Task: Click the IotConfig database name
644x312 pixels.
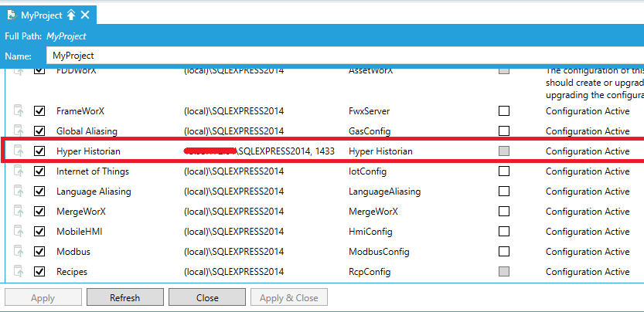Action: tap(367, 171)
